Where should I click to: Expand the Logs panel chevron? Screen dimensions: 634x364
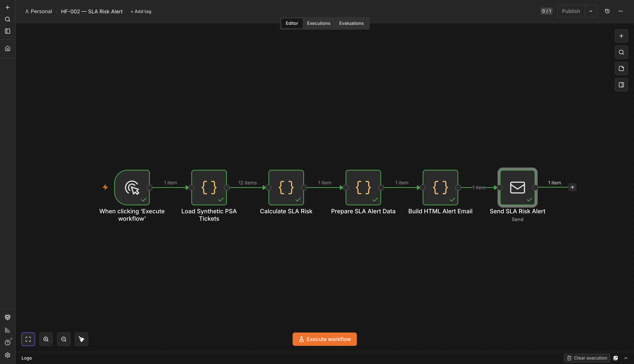coord(626,358)
